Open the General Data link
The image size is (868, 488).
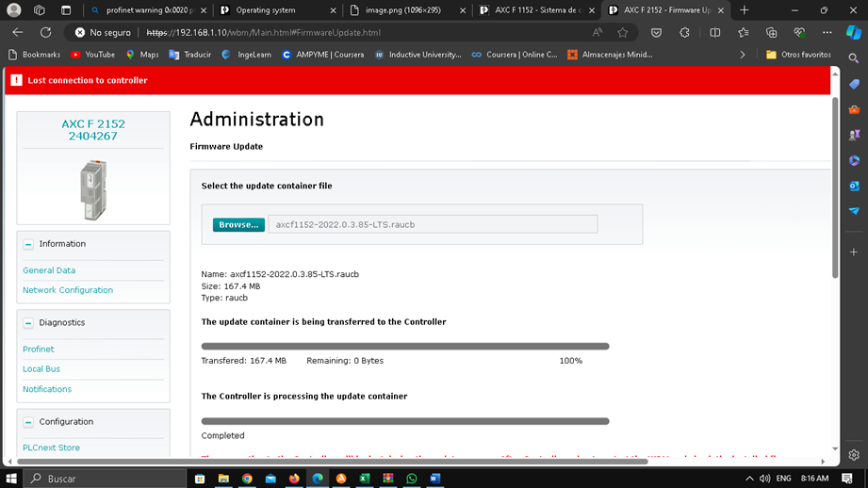click(x=49, y=270)
